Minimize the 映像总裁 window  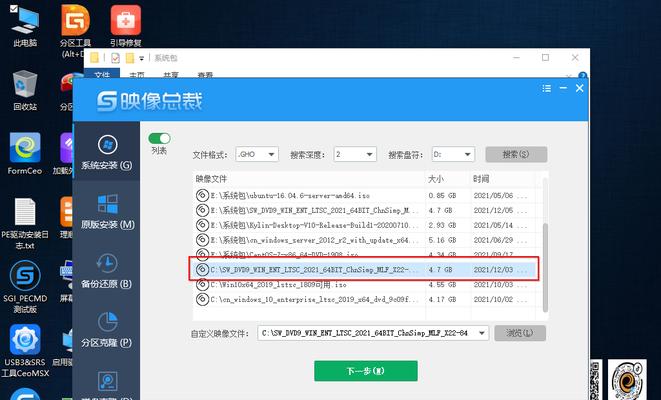pos(563,88)
